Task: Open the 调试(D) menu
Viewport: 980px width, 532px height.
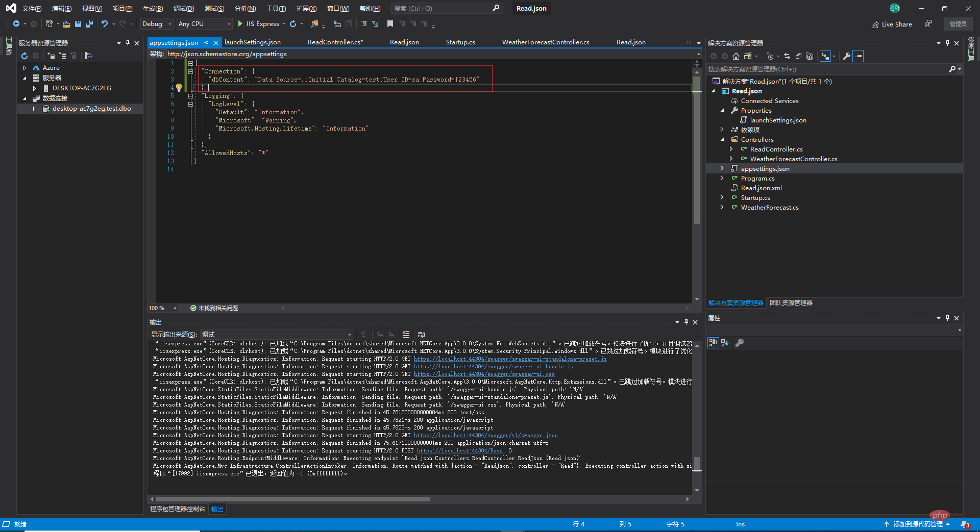Action: (183, 9)
